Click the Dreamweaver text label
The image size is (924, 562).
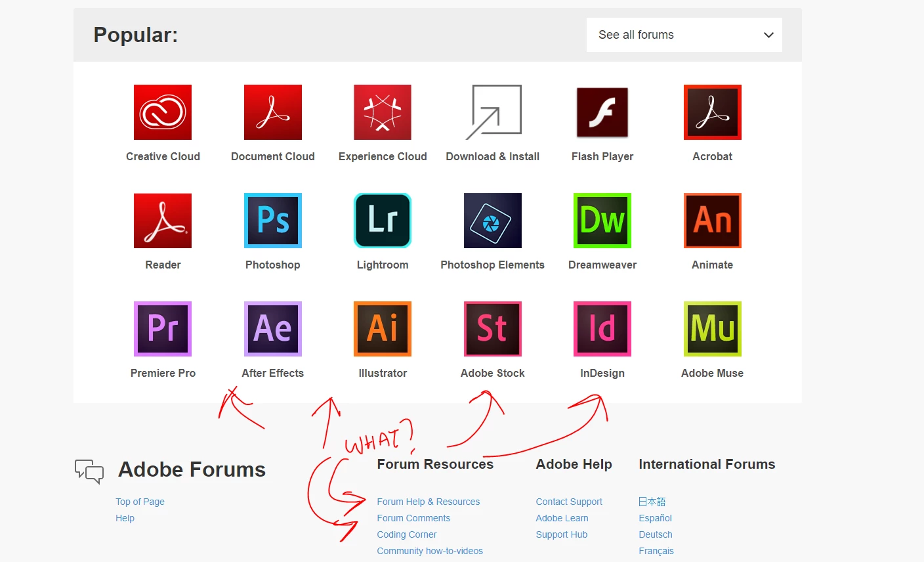pos(602,265)
